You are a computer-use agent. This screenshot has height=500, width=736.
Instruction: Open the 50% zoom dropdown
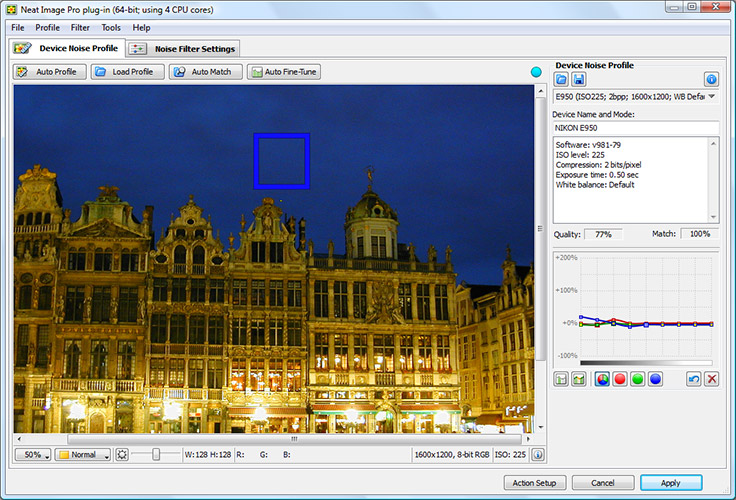click(33, 454)
